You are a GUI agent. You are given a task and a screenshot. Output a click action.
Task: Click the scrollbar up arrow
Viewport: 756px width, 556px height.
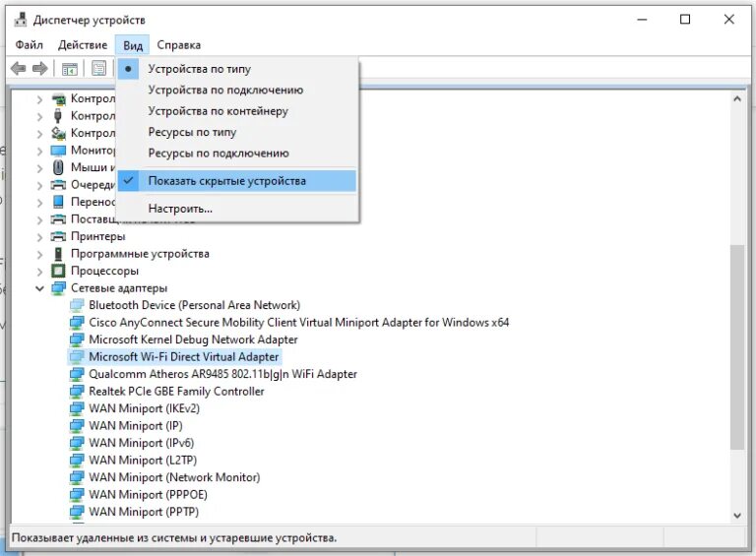tap(736, 98)
